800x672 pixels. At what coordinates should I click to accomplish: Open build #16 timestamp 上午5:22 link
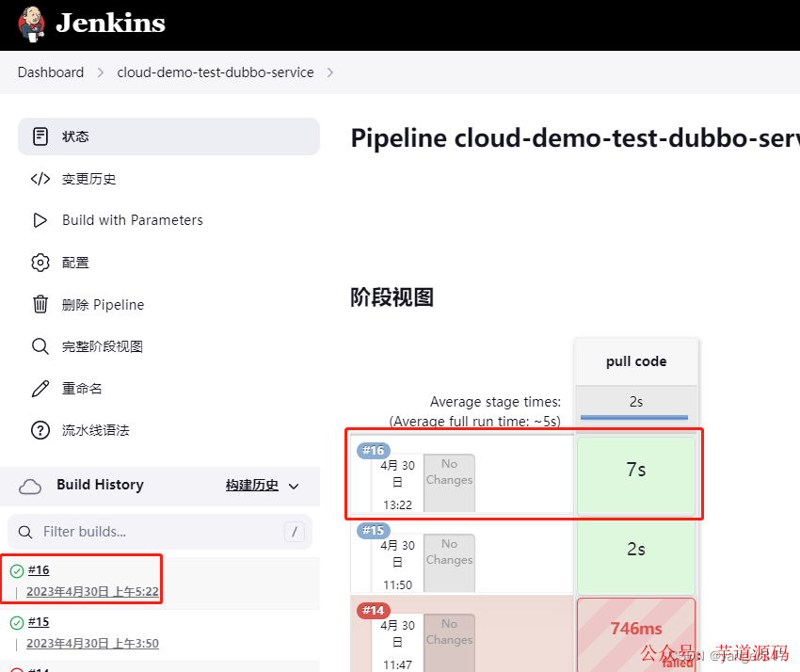click(92, 591)
